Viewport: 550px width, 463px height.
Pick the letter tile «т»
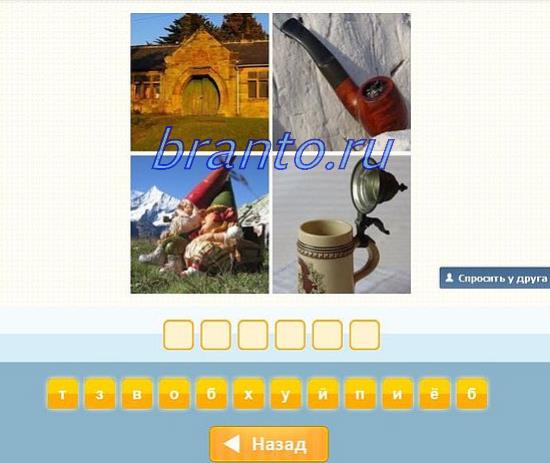click(x=62, y=394)
